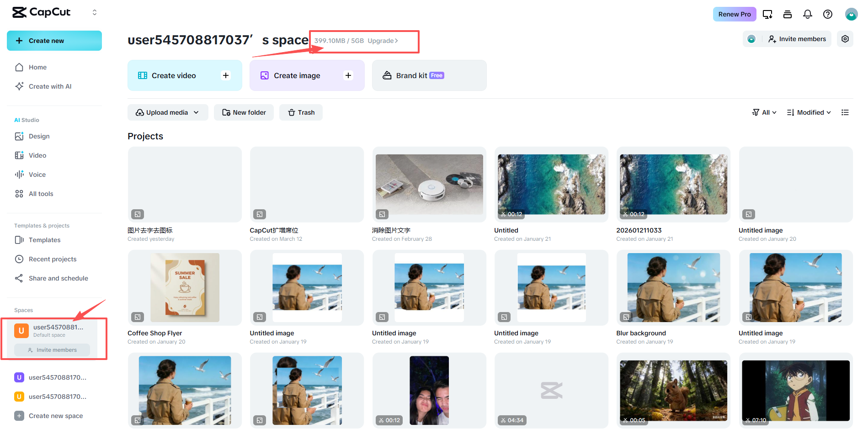Open the stacked layers icon in header
The width and height of the screenshot is (868, 429).
click(x=788, y=14)
